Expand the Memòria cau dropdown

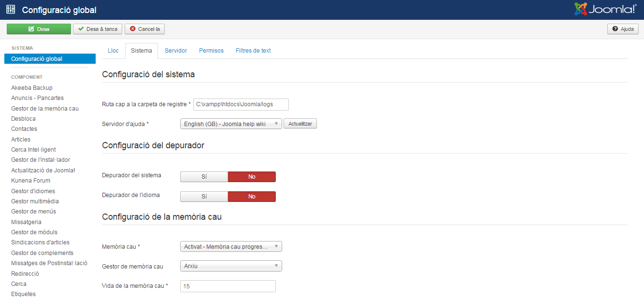[x=230, y=247]
